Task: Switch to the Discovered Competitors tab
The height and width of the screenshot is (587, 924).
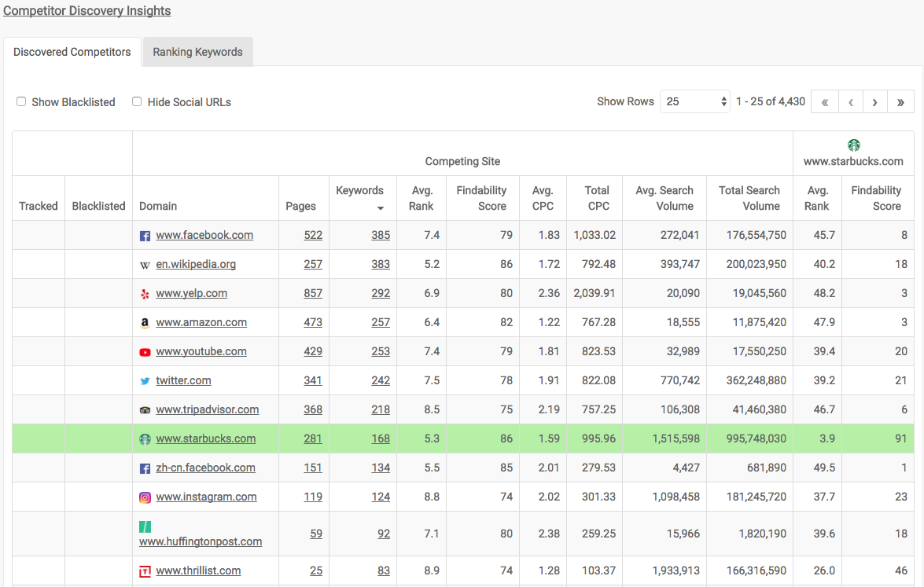Action: (x=72, y=52)
